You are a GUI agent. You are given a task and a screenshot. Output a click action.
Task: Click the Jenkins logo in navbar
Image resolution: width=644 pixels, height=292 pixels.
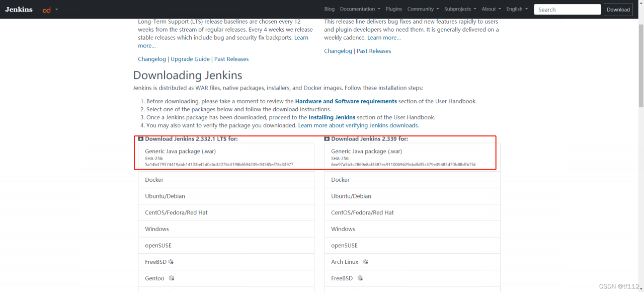click(x=19, y=10)
